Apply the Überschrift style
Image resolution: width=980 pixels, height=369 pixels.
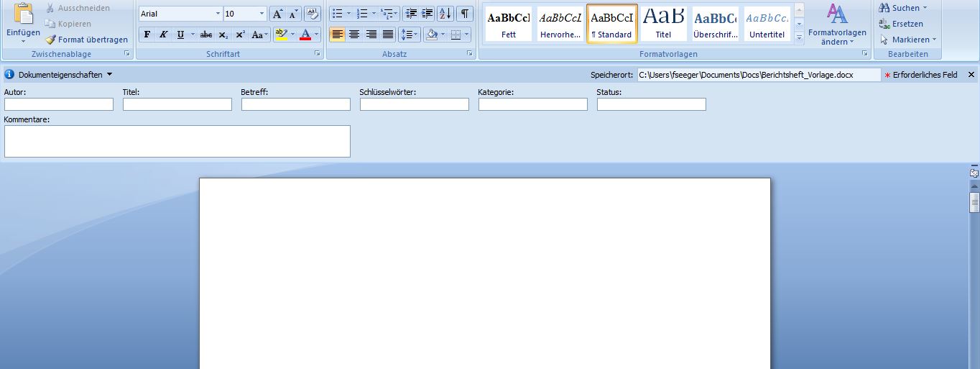[x=715, y=24]
